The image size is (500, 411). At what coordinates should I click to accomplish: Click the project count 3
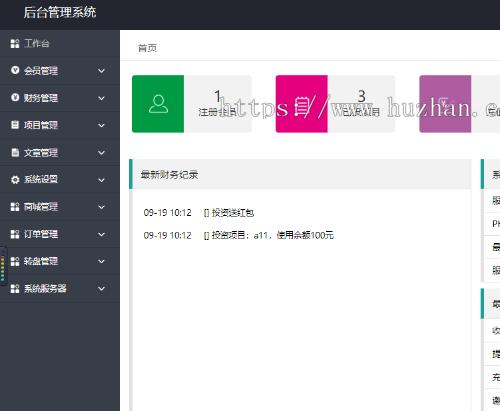(362, 96)
